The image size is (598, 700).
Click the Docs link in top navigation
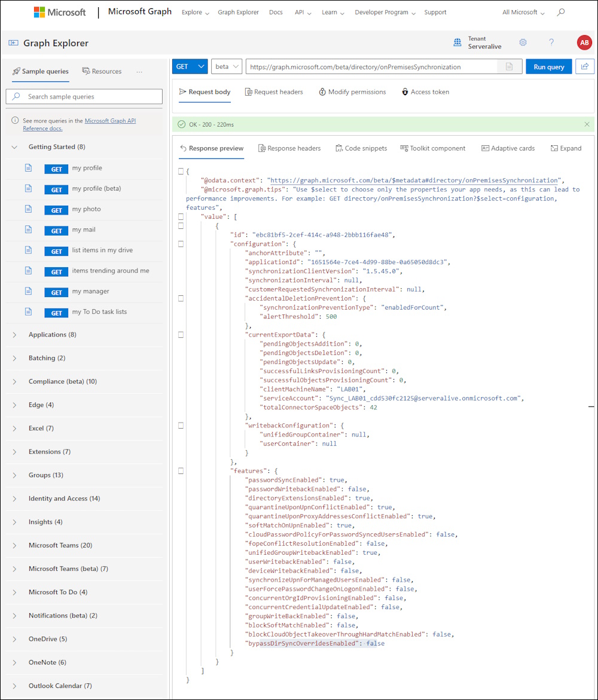(x=276, y=13)
